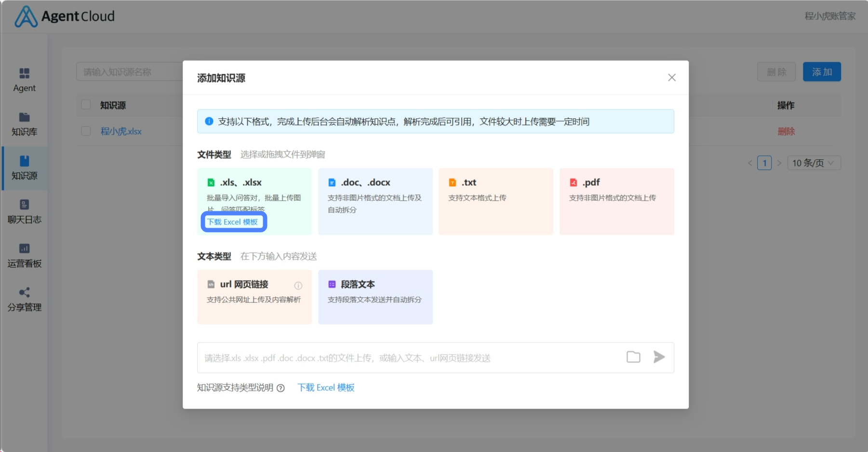Click the orange icon on the txt card

tap(453, 182)
